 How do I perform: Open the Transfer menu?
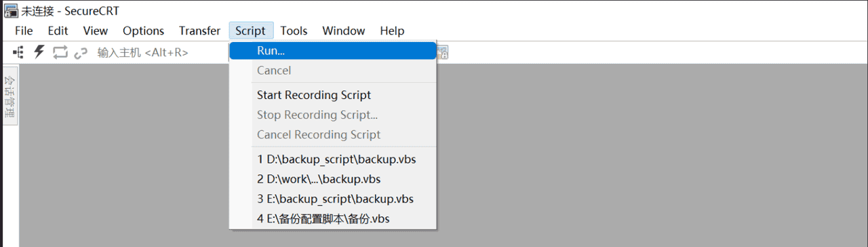tap(199, 31)
